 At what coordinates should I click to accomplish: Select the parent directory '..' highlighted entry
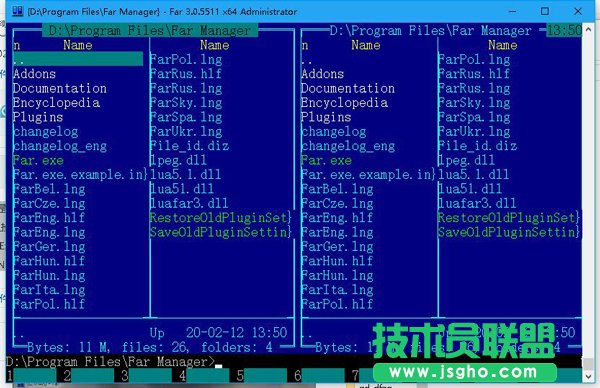(x=78, y=59)
